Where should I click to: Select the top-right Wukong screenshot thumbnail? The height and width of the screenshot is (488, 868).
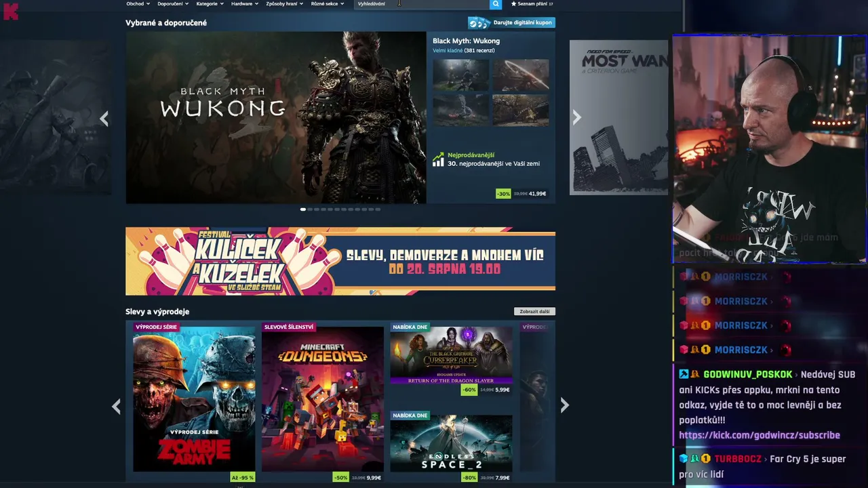pyautogui.click(x=521, y=75)
